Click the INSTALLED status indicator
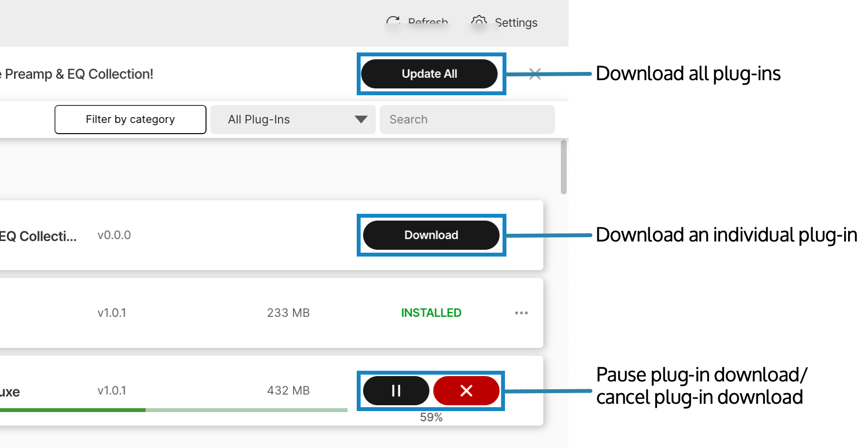 click(x=431, y=313)
